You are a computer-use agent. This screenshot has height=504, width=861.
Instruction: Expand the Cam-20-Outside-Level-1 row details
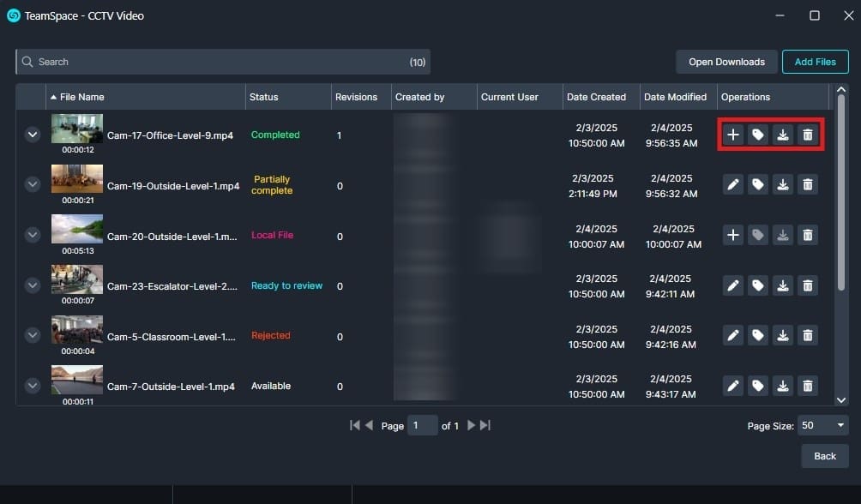pos(33,235)
